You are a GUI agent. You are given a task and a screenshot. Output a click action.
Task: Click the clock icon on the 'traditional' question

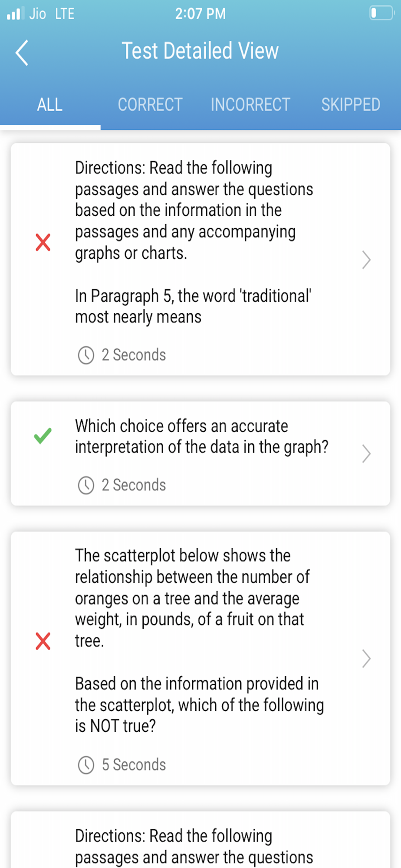[x=86, y=355]
